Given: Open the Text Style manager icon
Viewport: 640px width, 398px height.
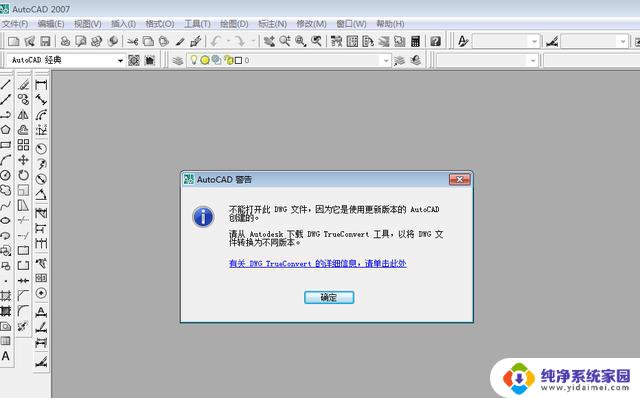Looking at the screenshot, I should pos(463,41).
